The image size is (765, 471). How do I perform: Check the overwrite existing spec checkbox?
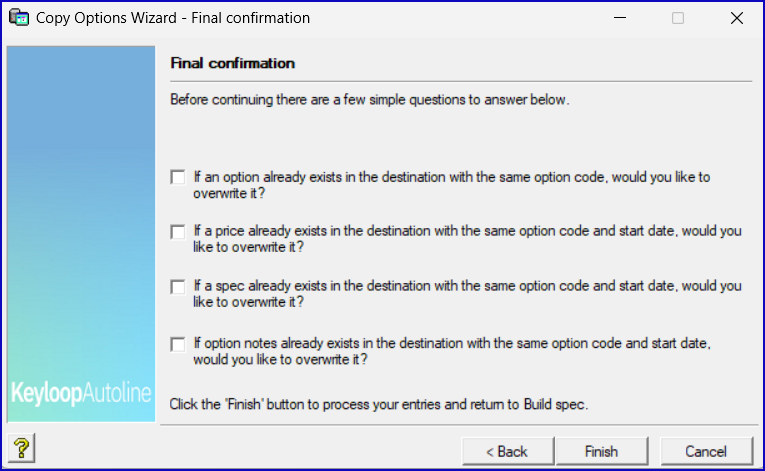click(x=178, y=287)
